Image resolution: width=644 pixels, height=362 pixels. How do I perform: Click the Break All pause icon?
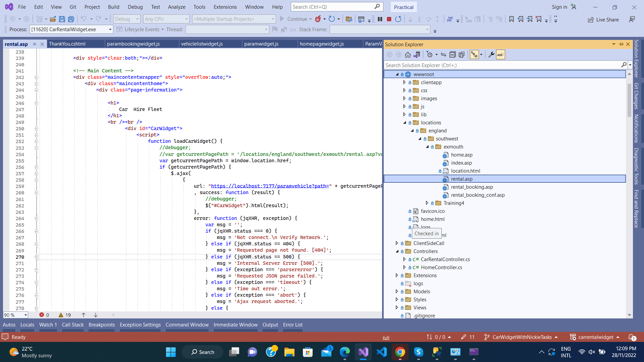coord(380,19)
